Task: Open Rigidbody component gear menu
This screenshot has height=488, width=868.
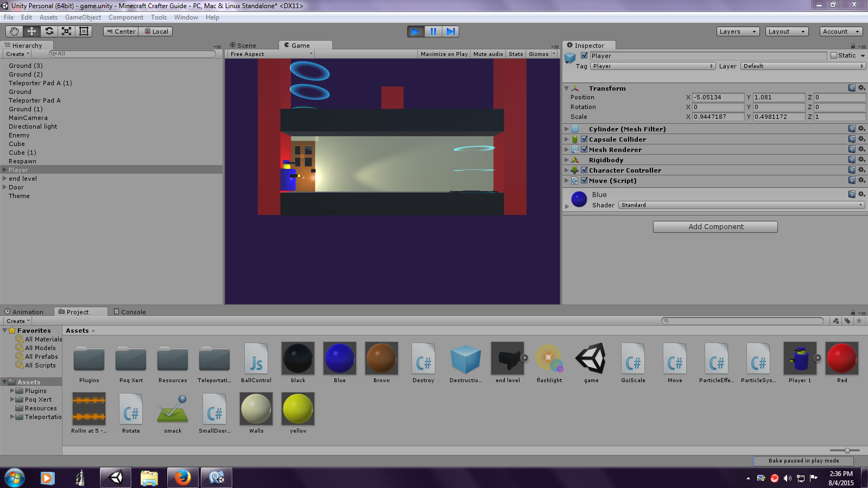Action: [861, 160]
